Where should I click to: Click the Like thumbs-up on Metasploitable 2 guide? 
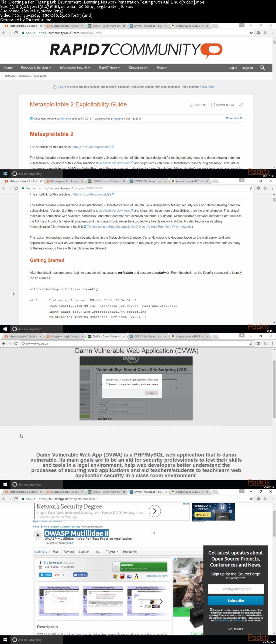(x=191, y=105)
